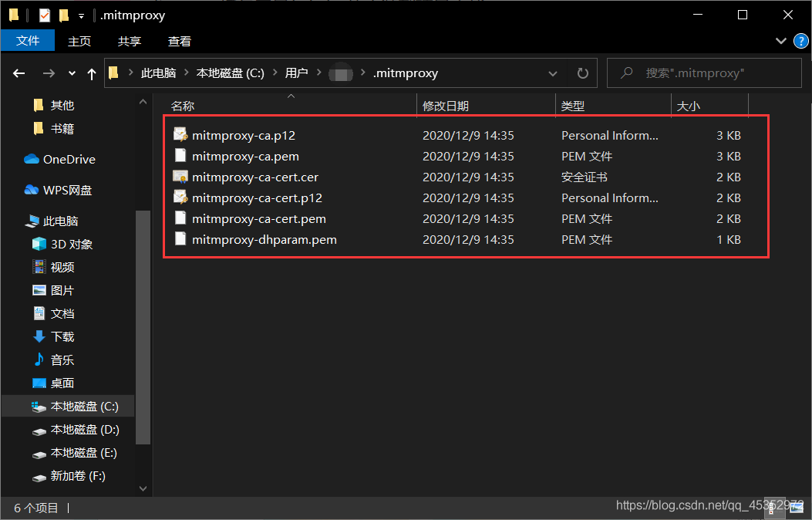Image resolution: width=812 pixels, height=520 pixels.
Task: Select 本地磁盘 (D:) in the sidebar
Action: (75, 430)
